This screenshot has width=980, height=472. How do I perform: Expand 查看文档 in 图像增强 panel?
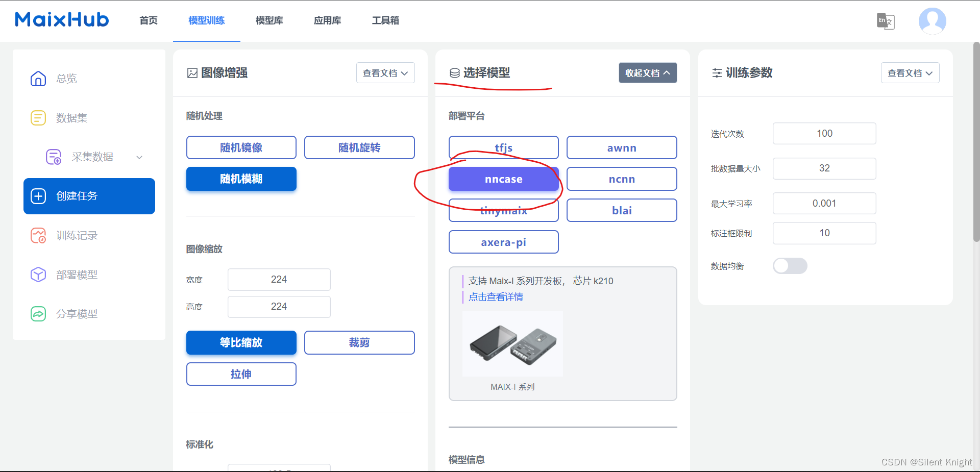[385, 73]
